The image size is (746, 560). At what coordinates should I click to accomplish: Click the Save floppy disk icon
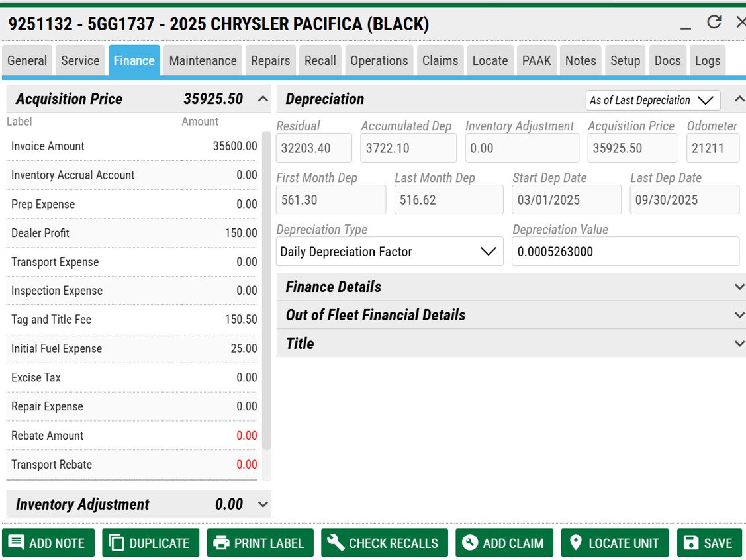(690, 543)
